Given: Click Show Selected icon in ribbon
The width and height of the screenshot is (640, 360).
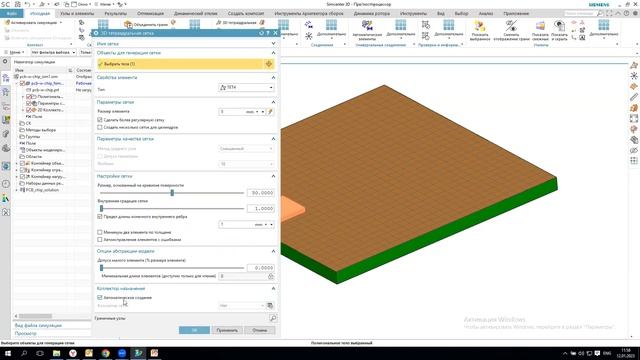Looking at the screenshot, I should pyautogui.click(x=480, y=27).
